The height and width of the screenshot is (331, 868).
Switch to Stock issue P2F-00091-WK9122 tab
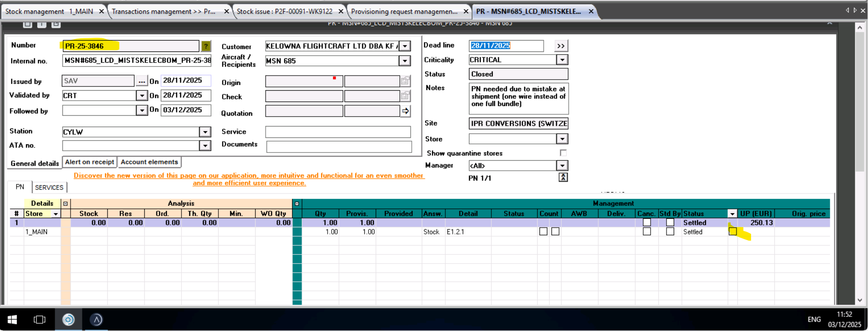pyautogui.click(x=284, y=11)
